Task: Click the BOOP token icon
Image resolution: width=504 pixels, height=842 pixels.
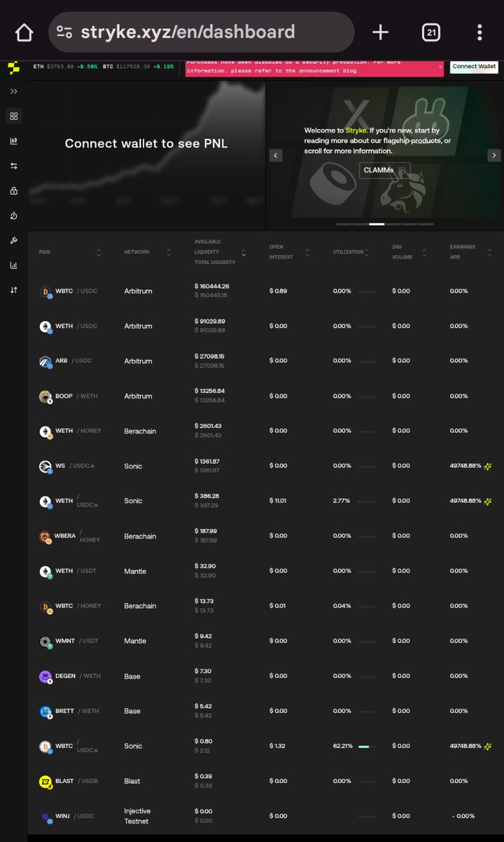Action: tap(46, 396)
